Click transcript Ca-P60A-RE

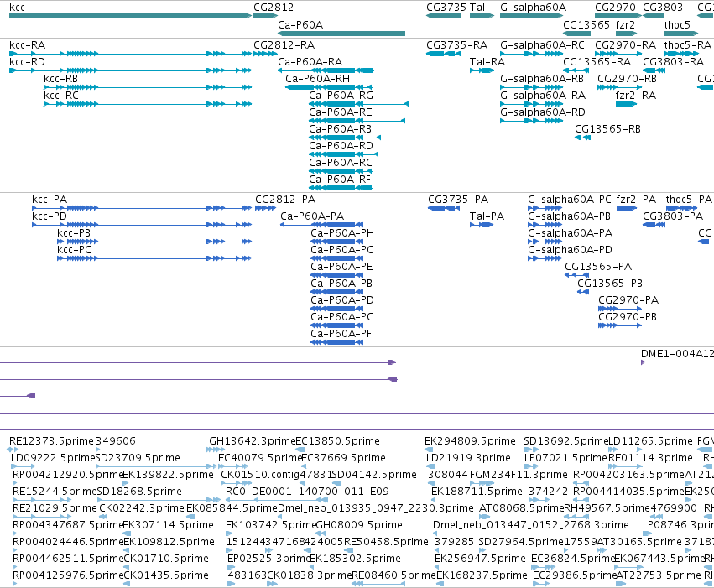pos(341,113)
